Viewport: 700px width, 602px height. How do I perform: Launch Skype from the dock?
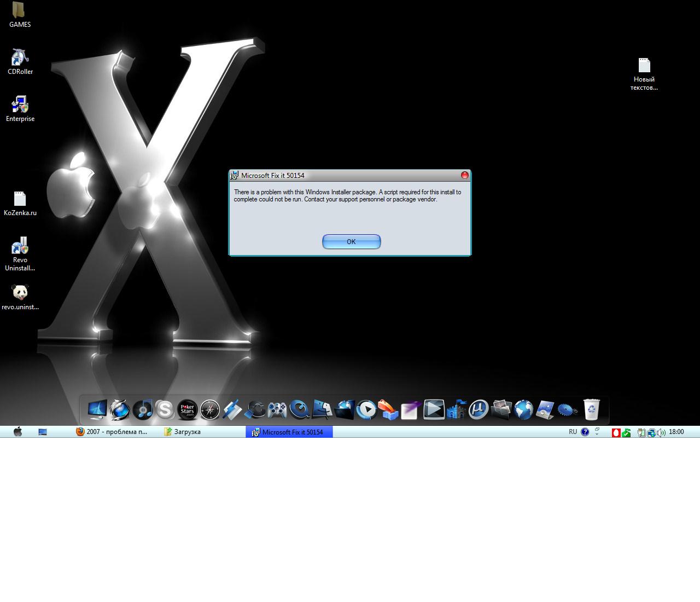pyautogui.click(x=165, y=409)
